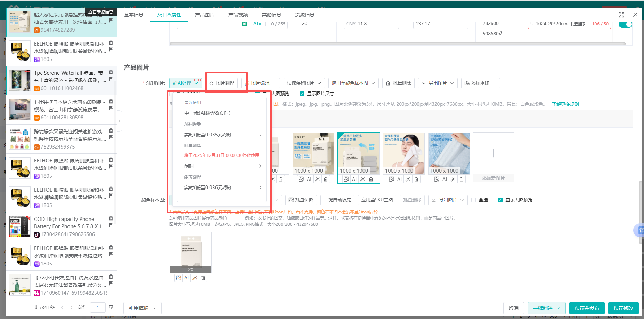Click the 应用至SKU主图 button
The width and height of the screenshot is (644, 319).
377,200
